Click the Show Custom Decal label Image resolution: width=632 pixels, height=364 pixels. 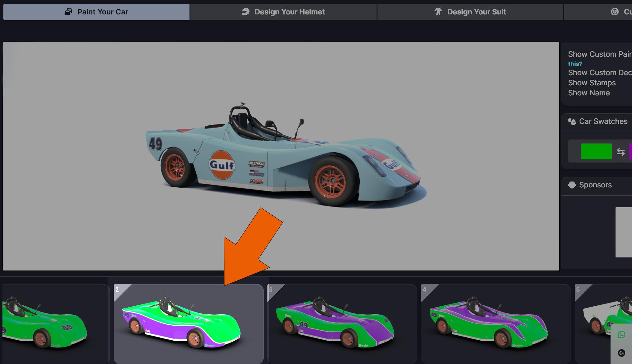point(600,73)
